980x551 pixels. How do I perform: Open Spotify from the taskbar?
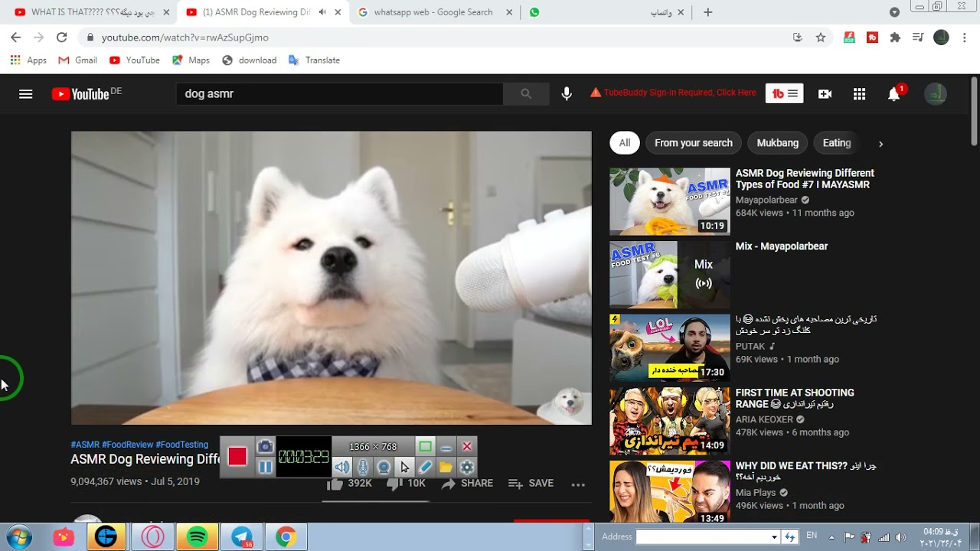pyautogui.click(x=197, y=537)
